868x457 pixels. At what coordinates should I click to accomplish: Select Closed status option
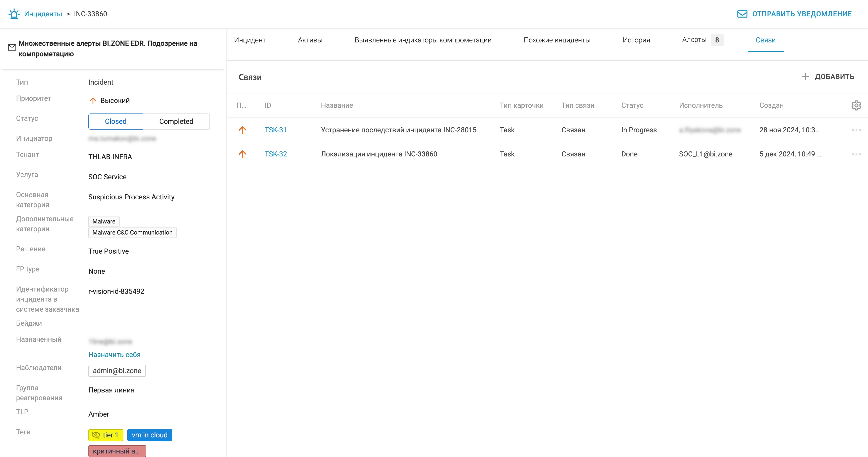point(116,122)
